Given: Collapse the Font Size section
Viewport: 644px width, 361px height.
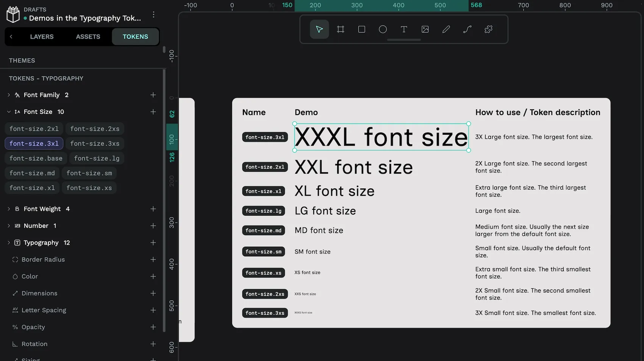Looking at the screenshot, I should tap(9, 112).
